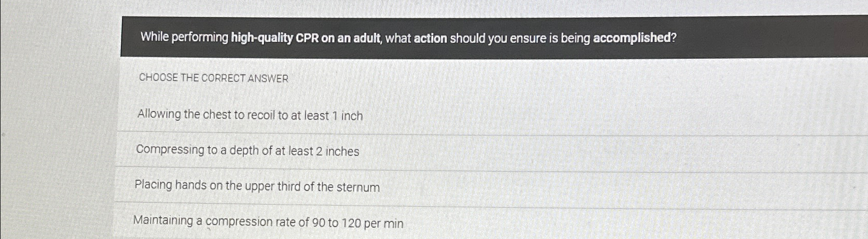Click 'should you ensure is being' in the question
868x239 pixels.
[520, 38]
